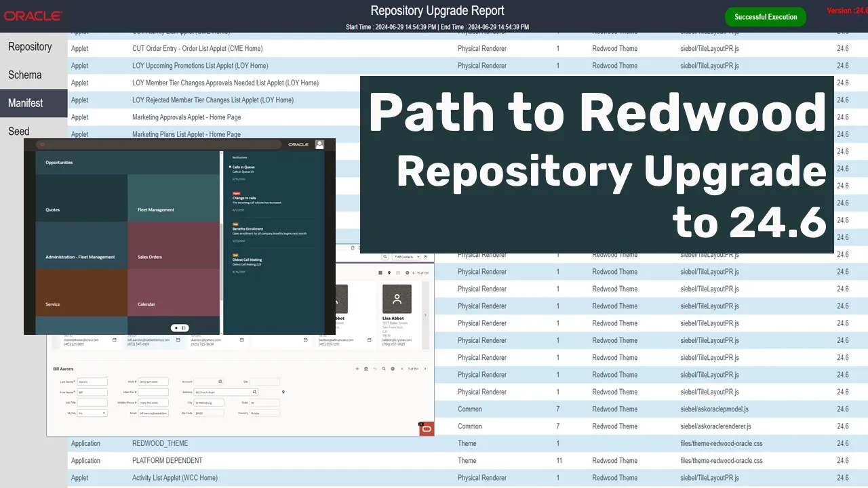Screen dimensions: 868x488
Task: Click the Last Name input field
Action: tap(92, 382)
